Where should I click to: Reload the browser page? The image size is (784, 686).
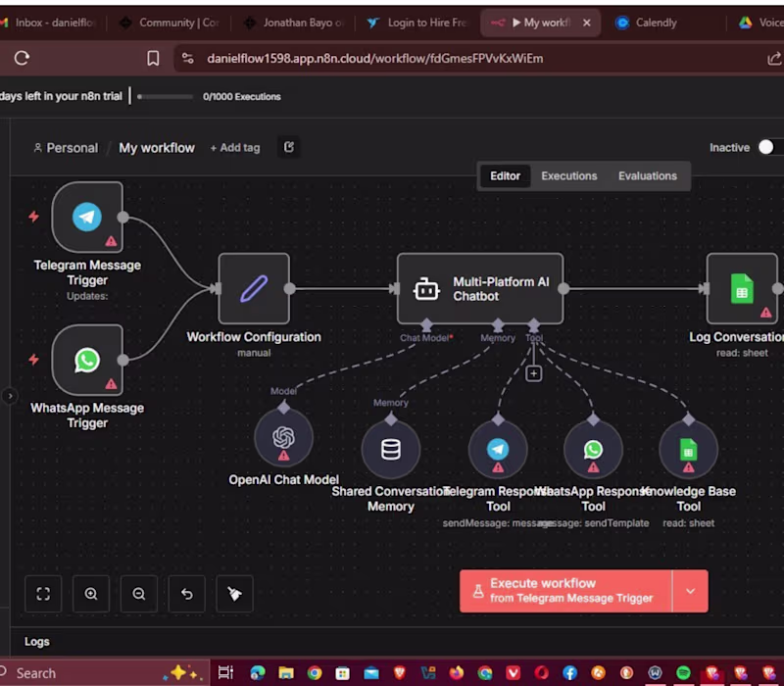tap(22, 58)
